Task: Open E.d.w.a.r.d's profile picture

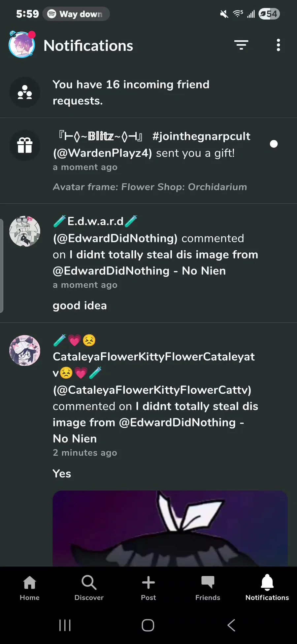Action: point(25,232)
